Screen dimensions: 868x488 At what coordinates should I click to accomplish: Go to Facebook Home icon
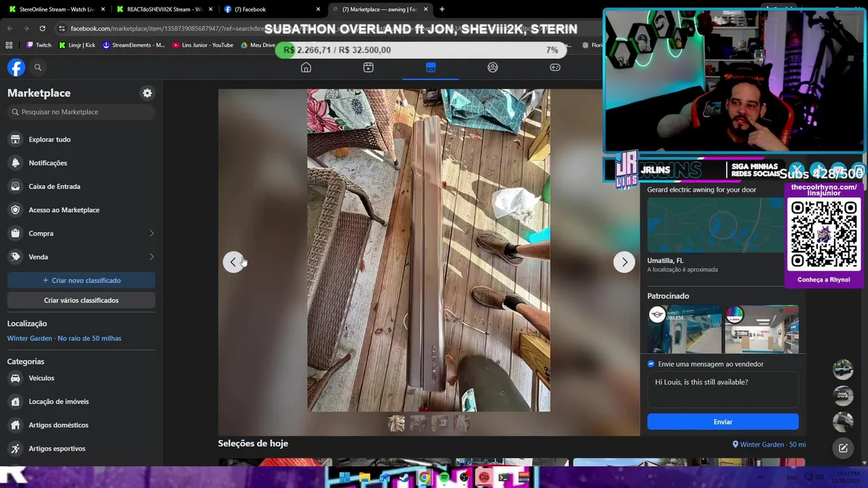pyautogui.click(x=306, y=67)
